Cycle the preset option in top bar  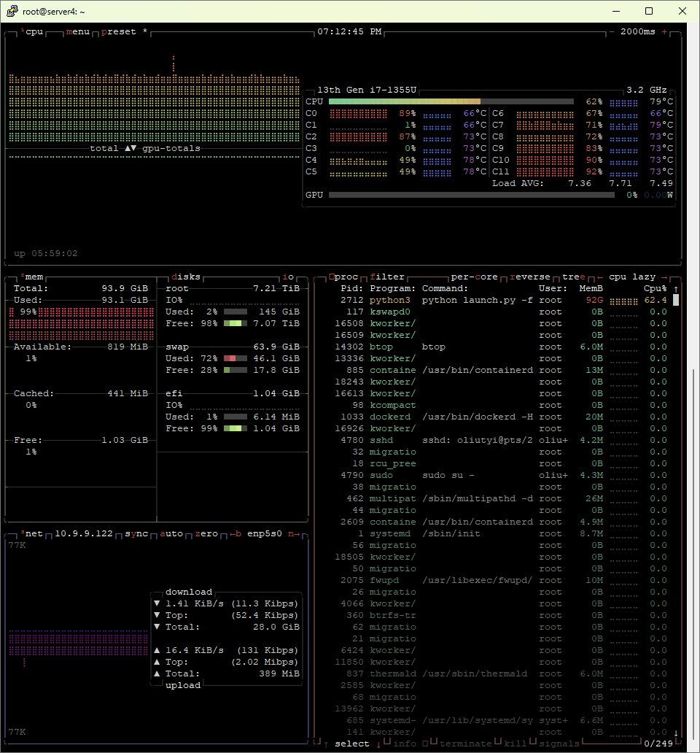coord(119,32)
